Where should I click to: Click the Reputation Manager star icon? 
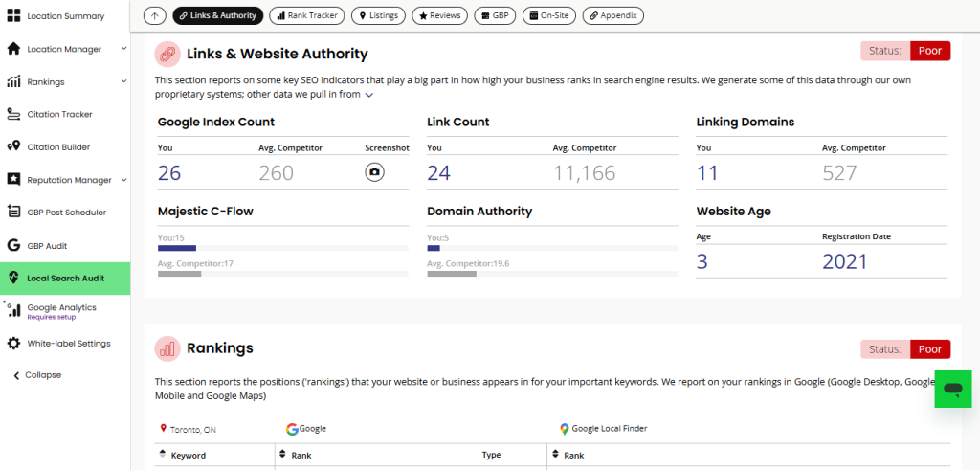click(x=13, y=180)
